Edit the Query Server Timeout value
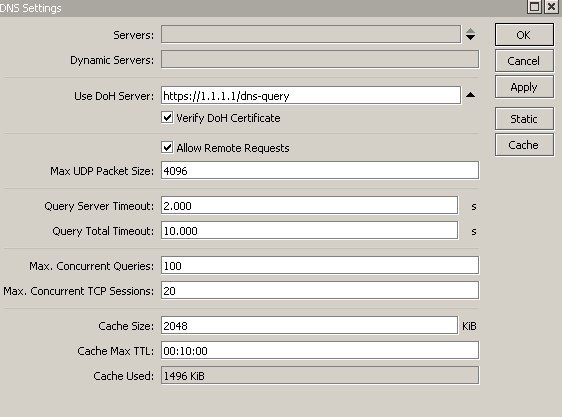 [309, 205]
